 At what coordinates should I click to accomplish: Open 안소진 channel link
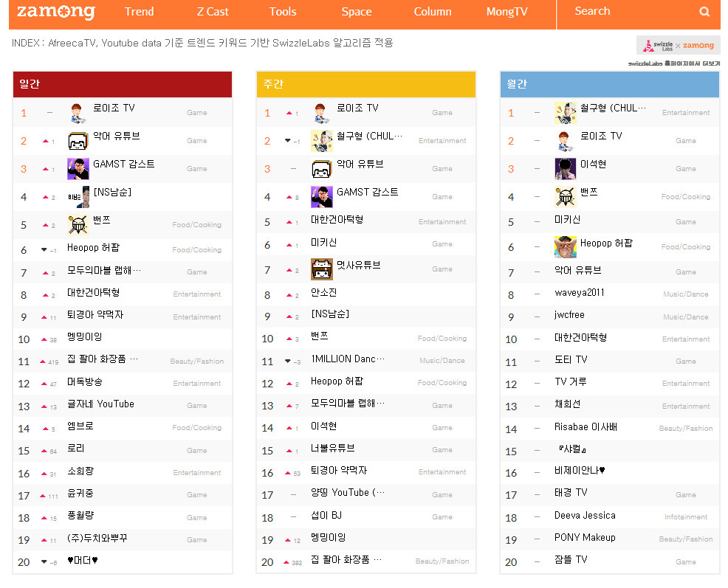[324, 292]
